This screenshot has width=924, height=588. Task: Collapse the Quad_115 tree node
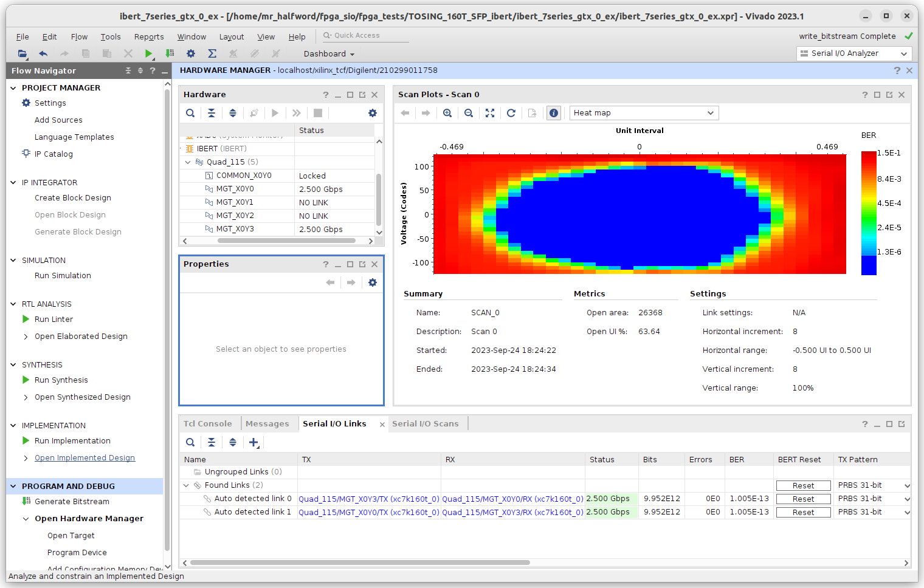[x=188, y=162]
